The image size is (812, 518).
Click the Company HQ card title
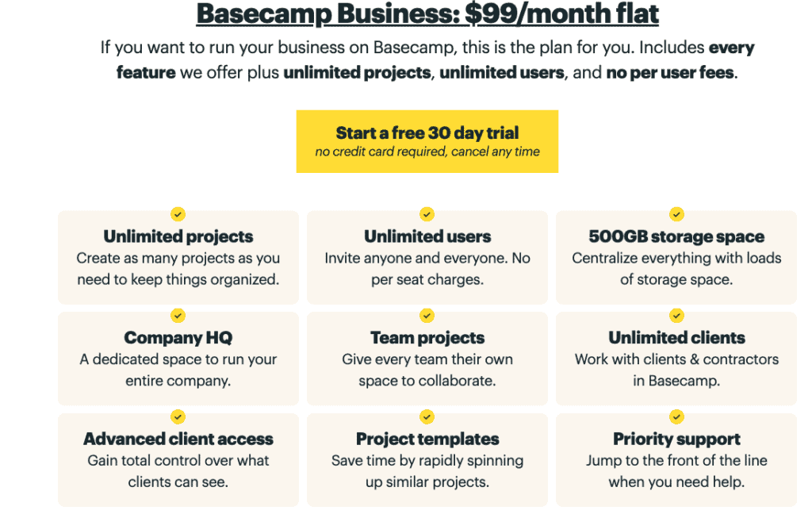coord(178,338)
